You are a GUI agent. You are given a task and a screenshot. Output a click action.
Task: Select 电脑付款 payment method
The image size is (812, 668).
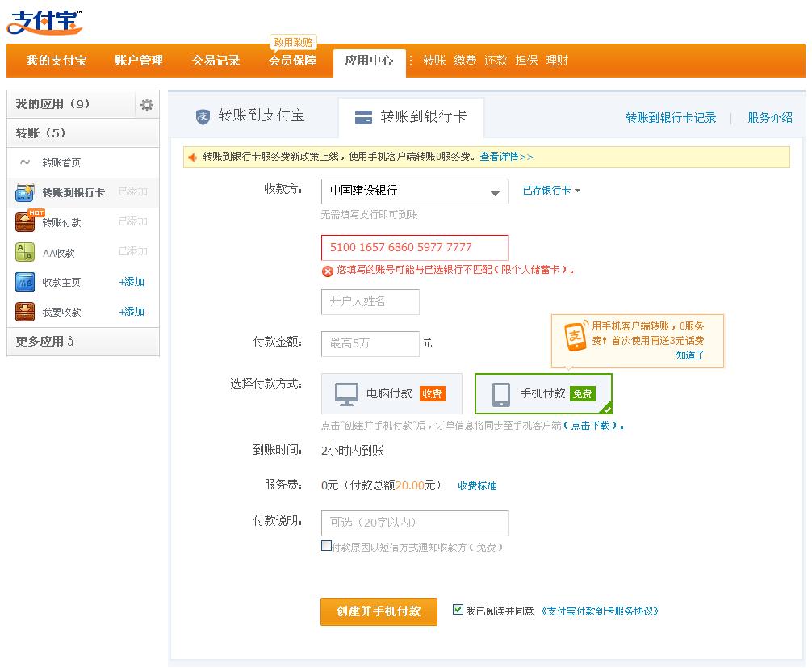391,393
